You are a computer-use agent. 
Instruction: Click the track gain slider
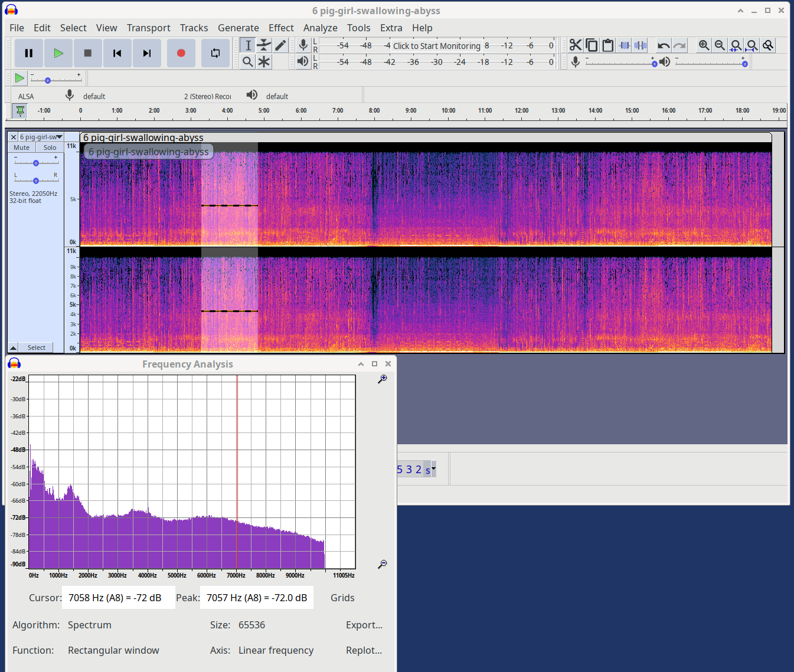tap(36, 163)
